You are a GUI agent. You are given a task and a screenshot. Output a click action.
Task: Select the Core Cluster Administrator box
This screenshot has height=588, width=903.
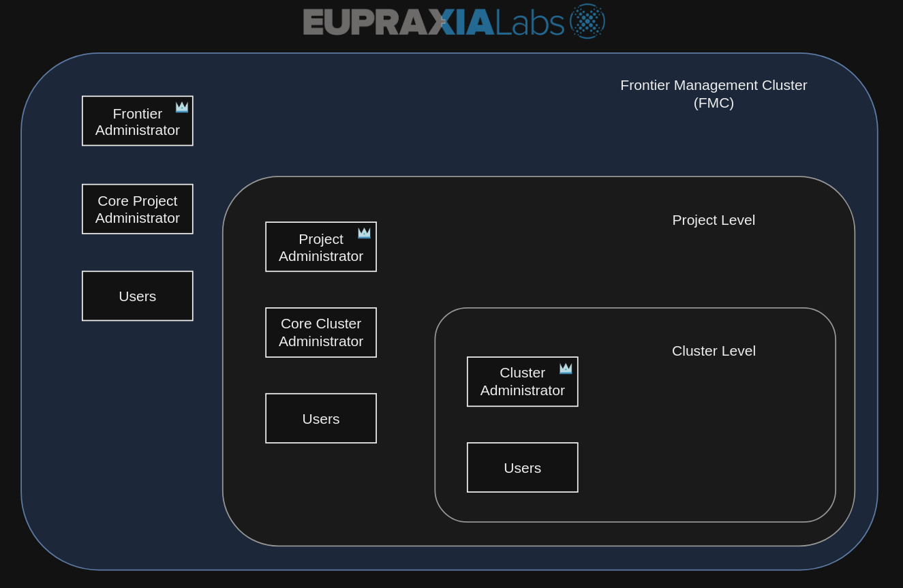click(321, 332)
